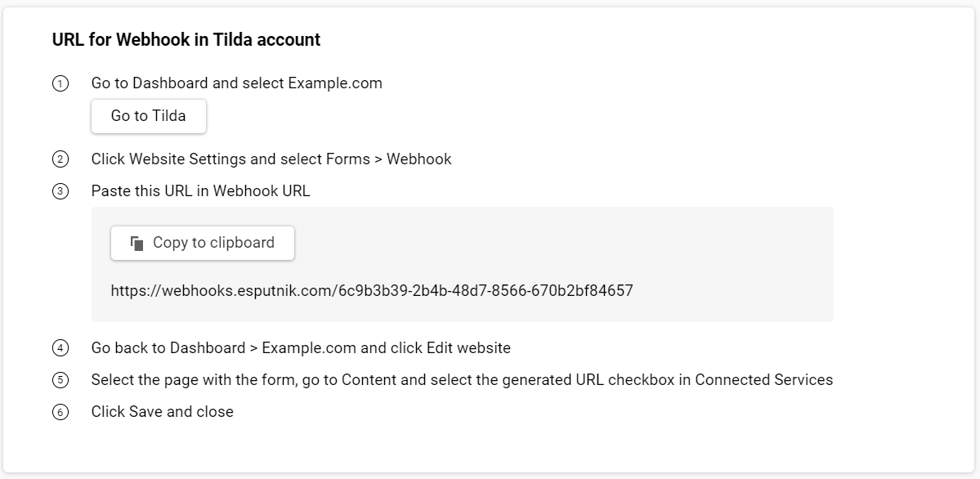Click the 'URL for Webhook in Tilda account' heading
Viewport: 980px width, 479px height.
[186, 40]
